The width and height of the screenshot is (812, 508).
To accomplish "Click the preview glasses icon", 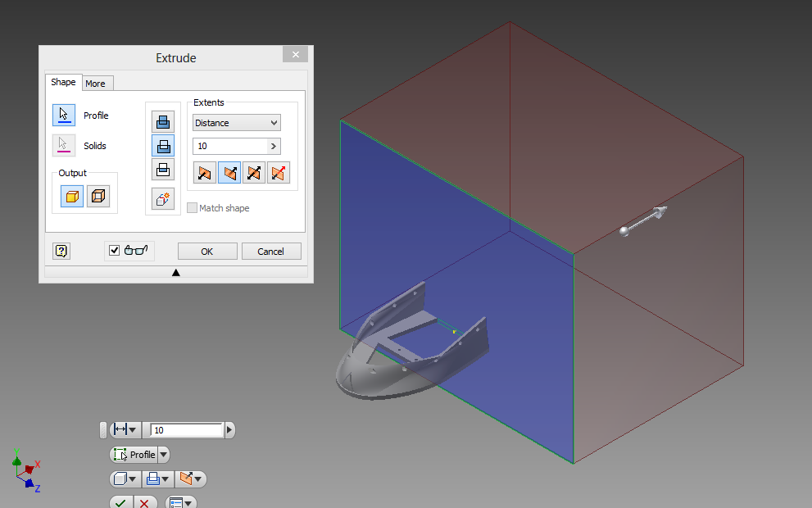I will tap(136, 251).
